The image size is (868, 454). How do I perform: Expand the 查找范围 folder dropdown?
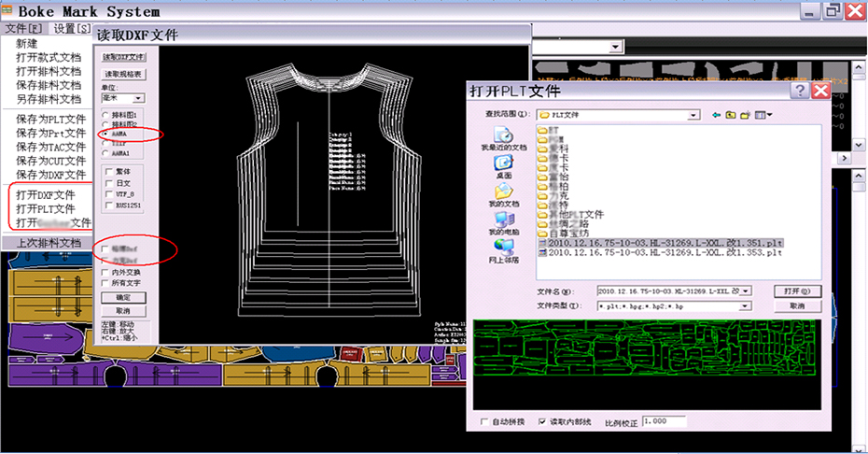click(x=693, y=115)
